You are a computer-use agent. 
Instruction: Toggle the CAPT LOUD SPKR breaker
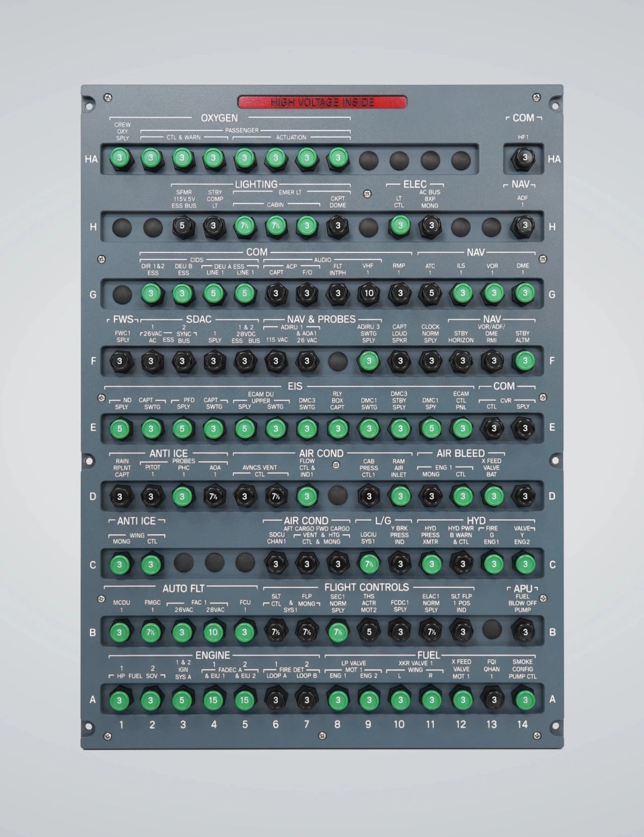tap(400, 361)
